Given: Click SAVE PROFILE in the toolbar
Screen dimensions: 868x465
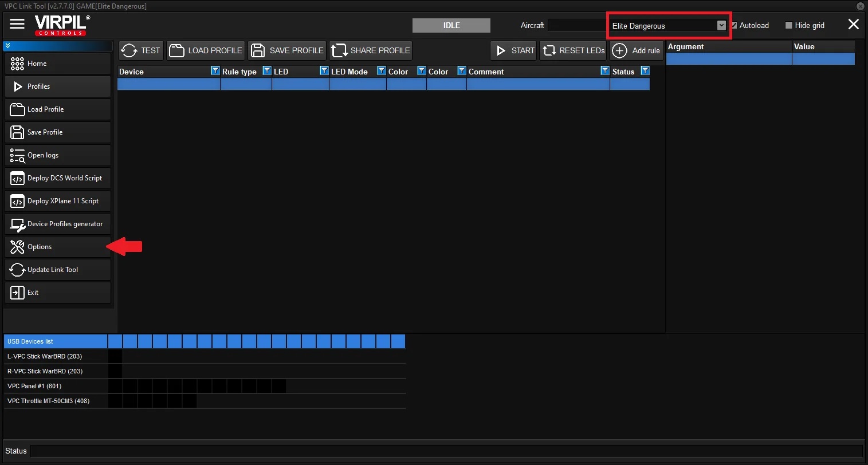Looking at the screenshot, I should pyautogui.click(x=287, y=50).
